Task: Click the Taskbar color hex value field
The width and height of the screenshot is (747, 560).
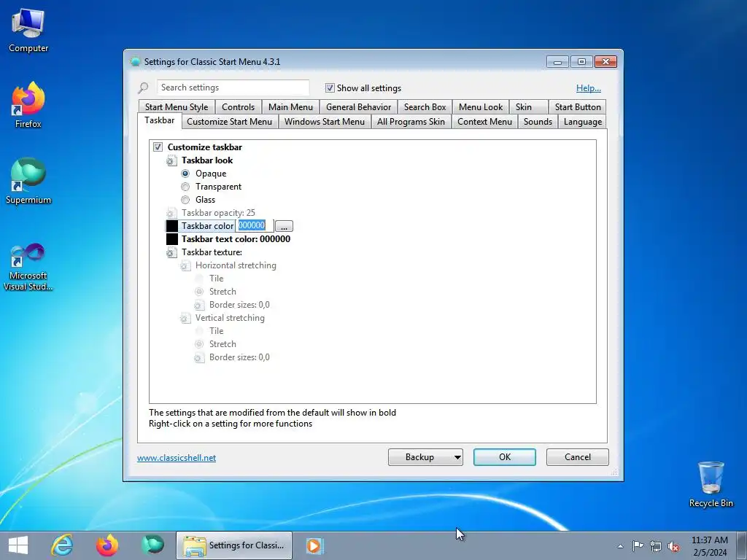Action: 255,226
